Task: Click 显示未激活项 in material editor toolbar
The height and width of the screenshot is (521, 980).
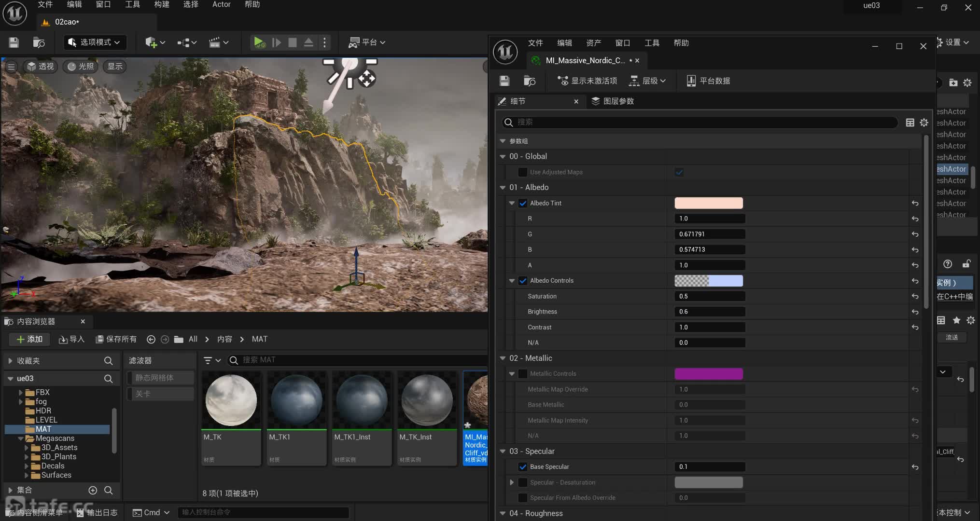Action: coord(587,81)
